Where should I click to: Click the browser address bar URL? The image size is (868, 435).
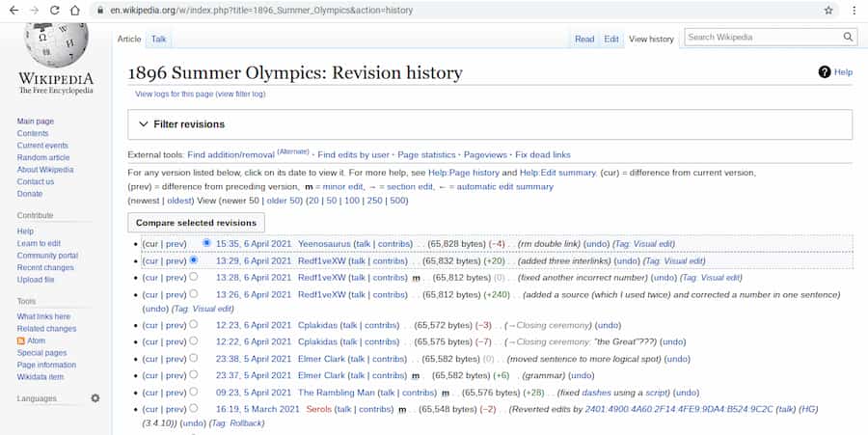pyautogui.click(x=261, y=10)
